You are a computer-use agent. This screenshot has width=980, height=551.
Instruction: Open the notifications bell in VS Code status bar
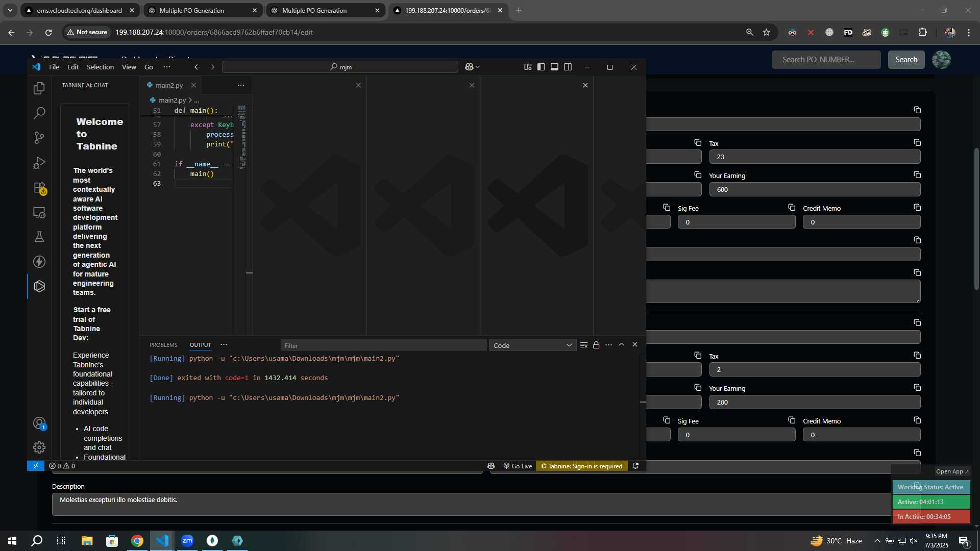635,466
